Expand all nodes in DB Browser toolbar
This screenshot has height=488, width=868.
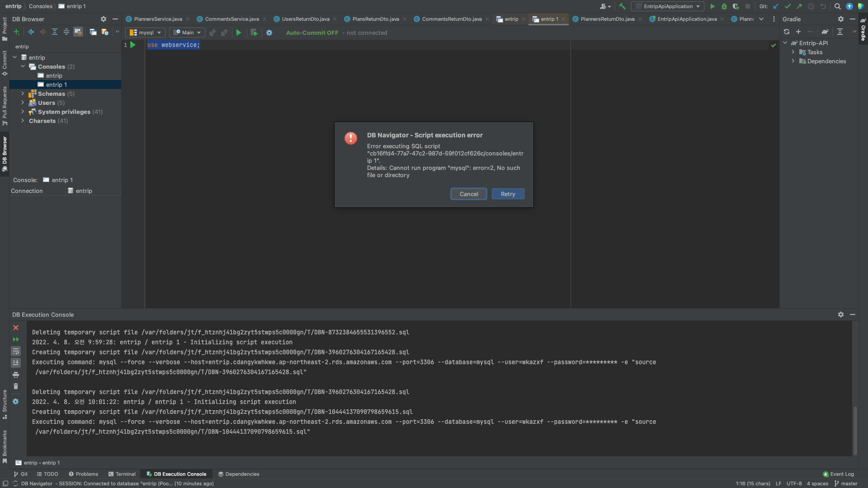(55, 32)
